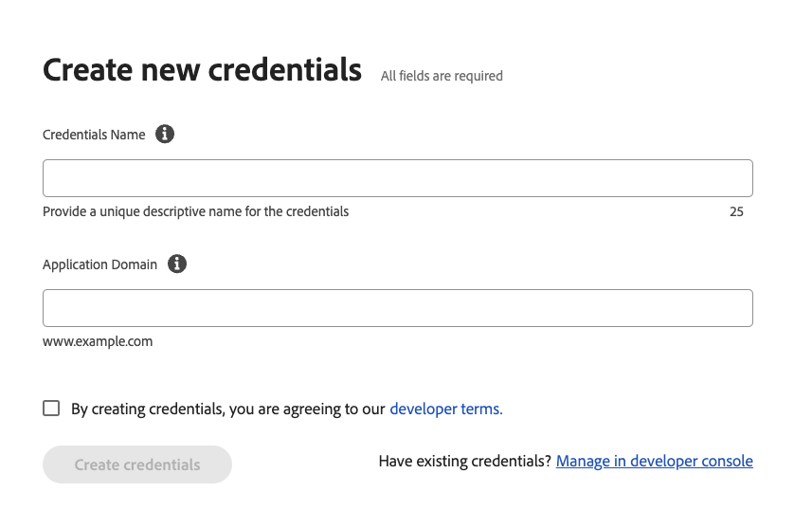Select the circled i beside Application Domain
812x528 pixels.
177,264
